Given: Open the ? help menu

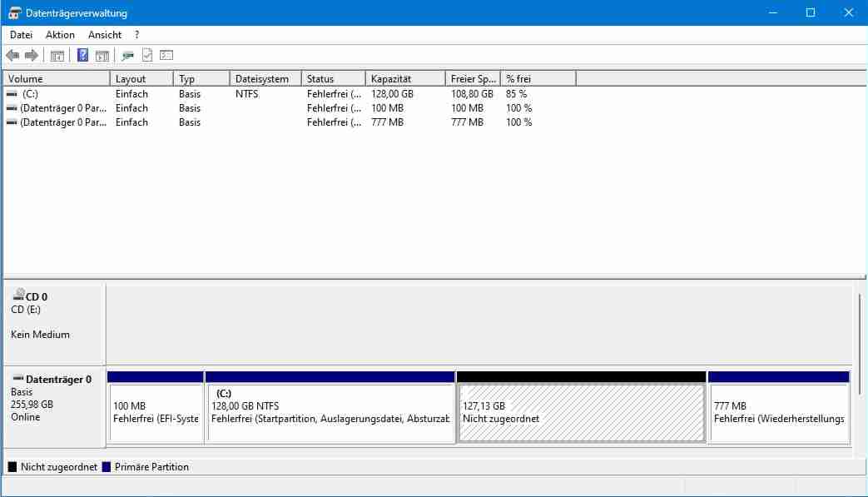Looking at the screenshot, I should pyautogui.click(x=136, y=35).
